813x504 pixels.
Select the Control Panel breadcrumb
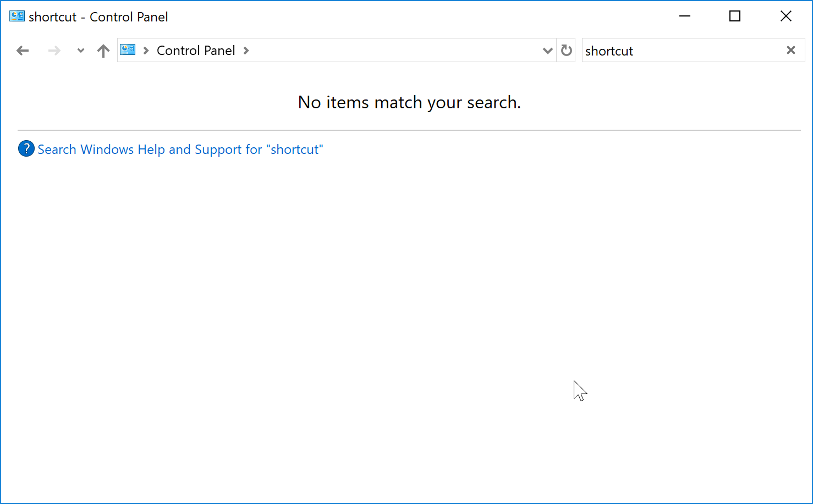point(196,50)
